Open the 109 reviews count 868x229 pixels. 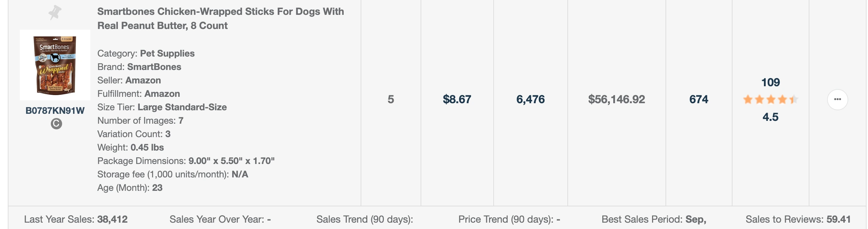770,82
